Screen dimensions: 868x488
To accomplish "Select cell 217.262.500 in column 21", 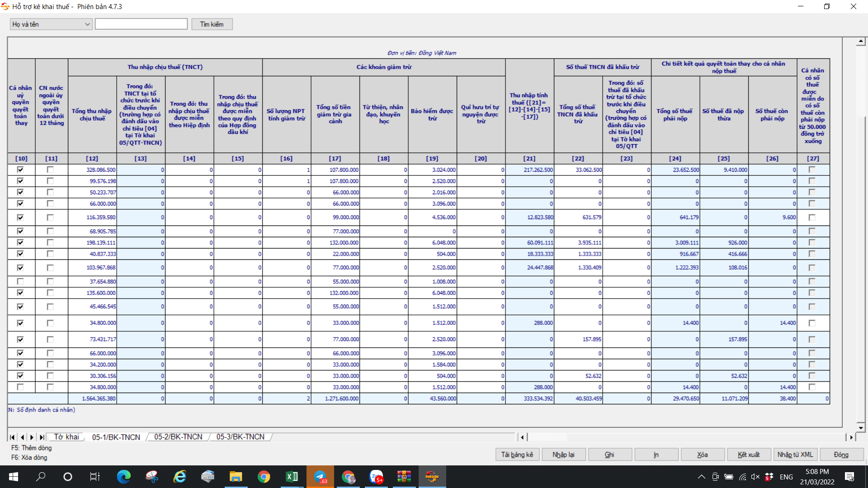I will (529, 170).
